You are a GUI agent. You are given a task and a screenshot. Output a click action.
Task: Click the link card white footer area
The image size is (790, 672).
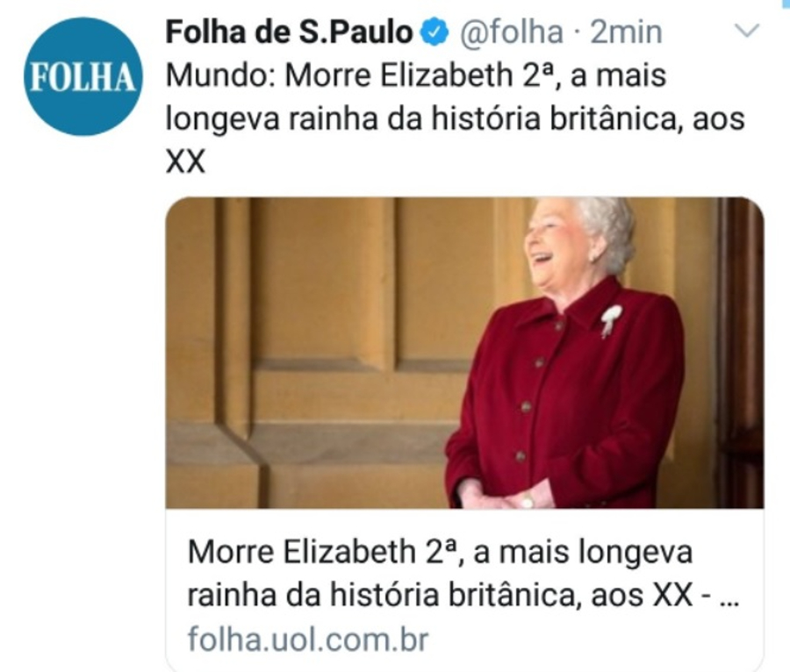coord(464,589)
